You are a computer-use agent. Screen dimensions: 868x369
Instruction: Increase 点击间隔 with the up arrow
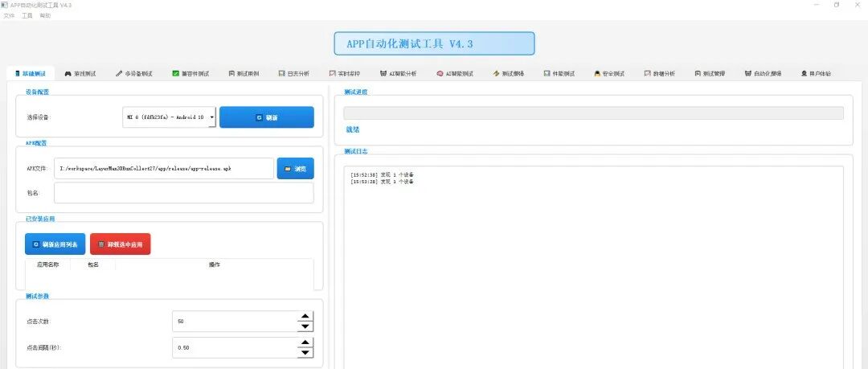pos(305,342)
